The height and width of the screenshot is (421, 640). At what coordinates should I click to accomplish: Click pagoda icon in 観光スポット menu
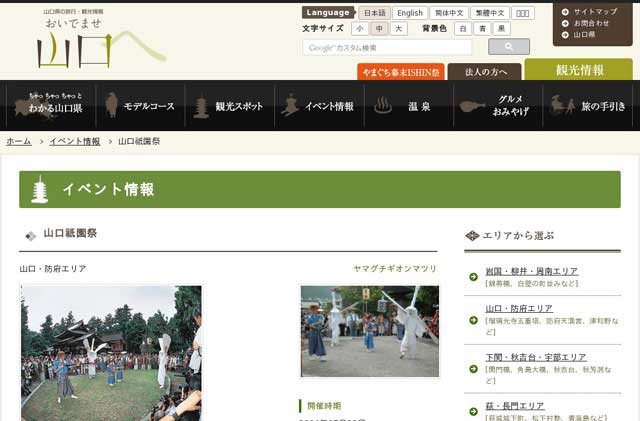(x=201, y=106)
